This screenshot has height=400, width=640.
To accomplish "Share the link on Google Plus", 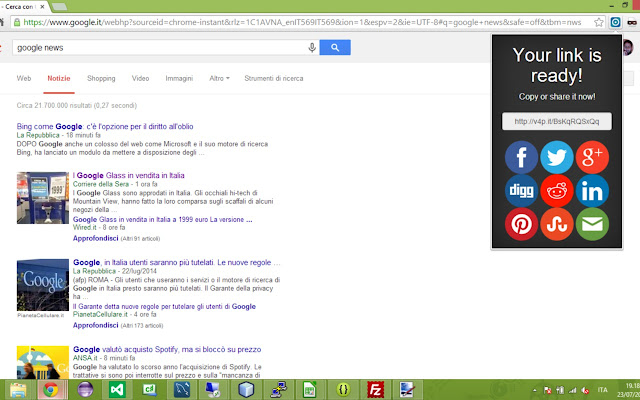I will point(592,157).
